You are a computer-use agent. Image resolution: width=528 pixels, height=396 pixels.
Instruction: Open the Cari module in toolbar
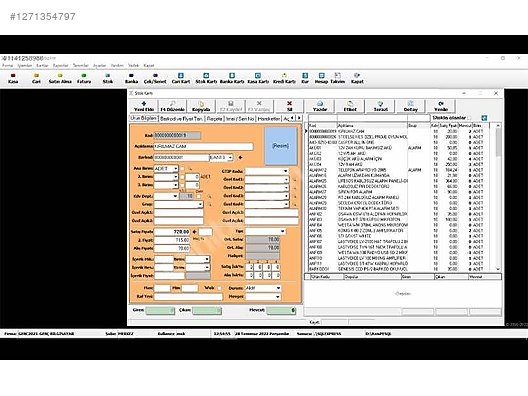coord(36,78)
